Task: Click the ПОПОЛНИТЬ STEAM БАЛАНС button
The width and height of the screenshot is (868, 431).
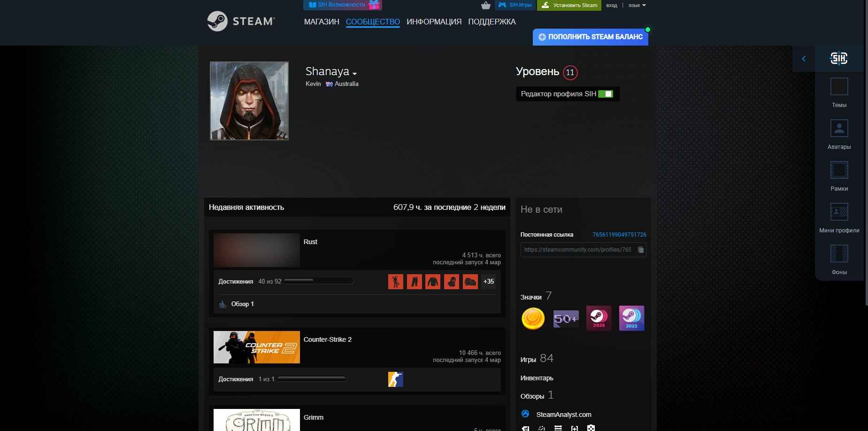Action: (x=591, y=37)
